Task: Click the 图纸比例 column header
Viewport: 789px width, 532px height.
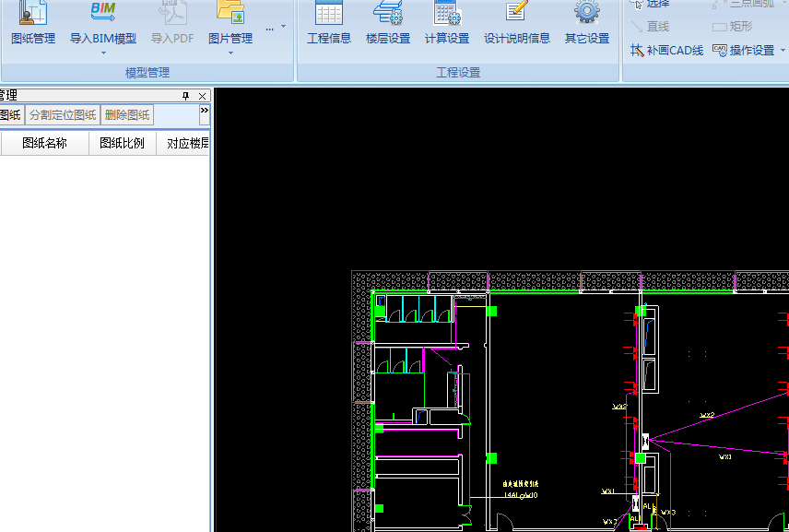Action: pyautogui.click(x=123, y=144)
